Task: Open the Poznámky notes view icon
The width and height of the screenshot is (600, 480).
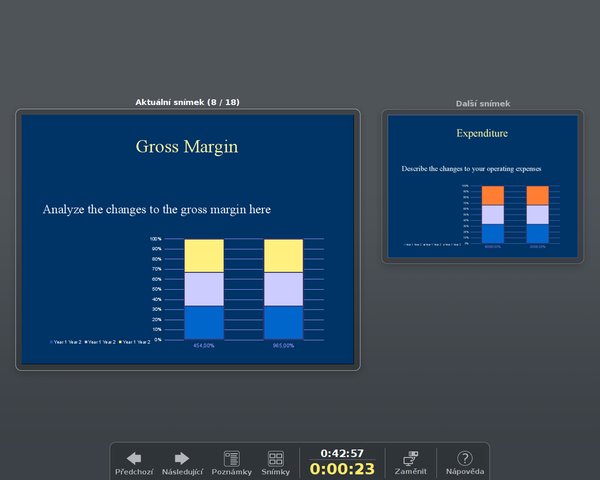Action: pyautogui.click(x=232, y=458)
